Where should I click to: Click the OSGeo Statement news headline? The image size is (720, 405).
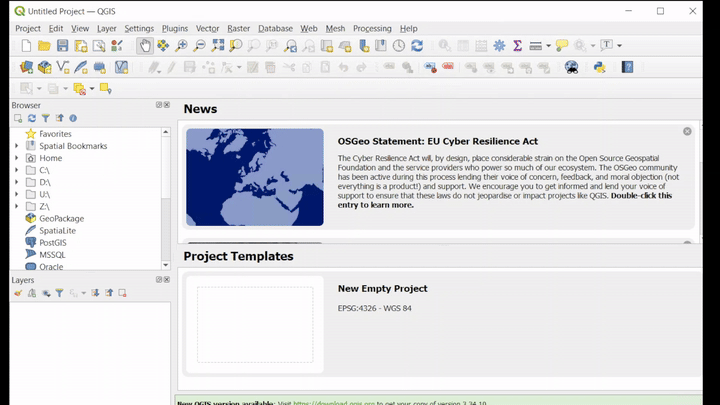(438, 141)
